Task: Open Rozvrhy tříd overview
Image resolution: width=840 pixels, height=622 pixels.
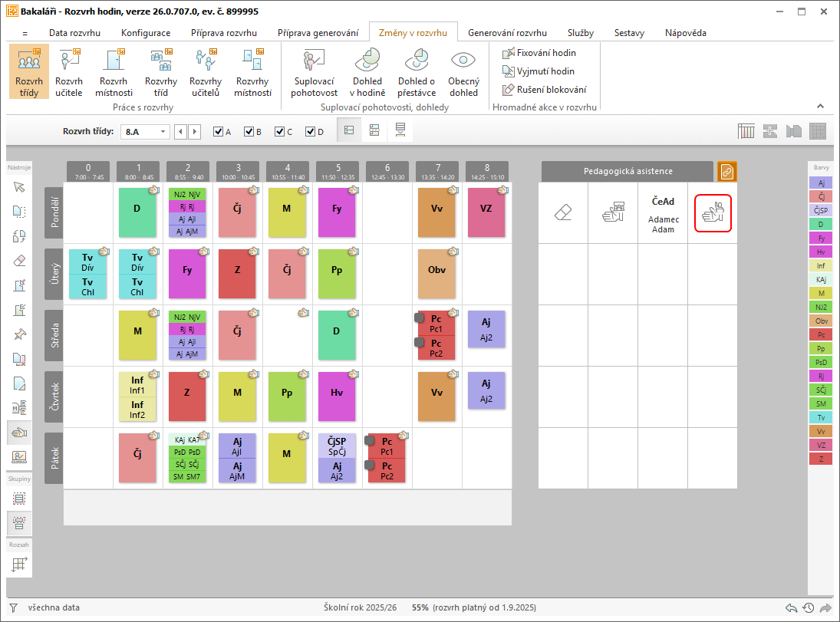Action: click(x=161, y=72)
